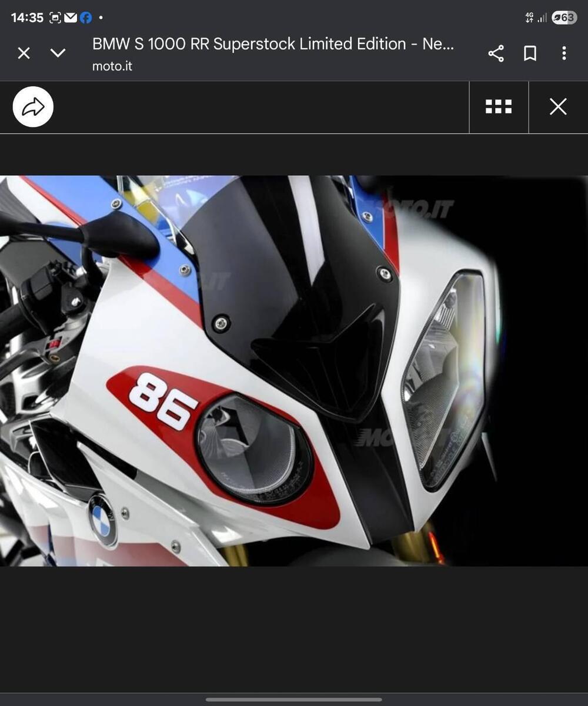Open the moto.it site link

point(112,66)
